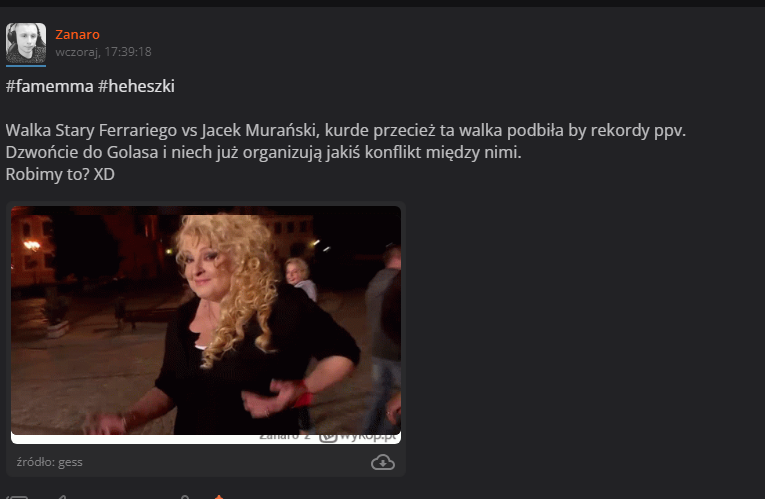Click the wykop.pl watermark logo on image
The image size is (765, 499).
[357, 436]
